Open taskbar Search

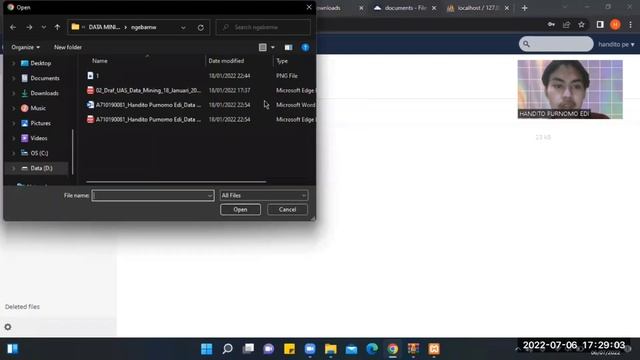pos(227,349)
